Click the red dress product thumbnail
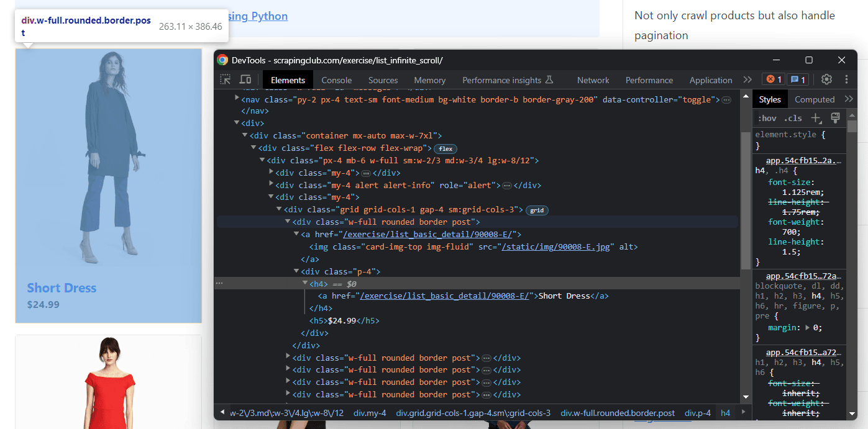Viewport: 868px width, 429px height. click(109, 382)
